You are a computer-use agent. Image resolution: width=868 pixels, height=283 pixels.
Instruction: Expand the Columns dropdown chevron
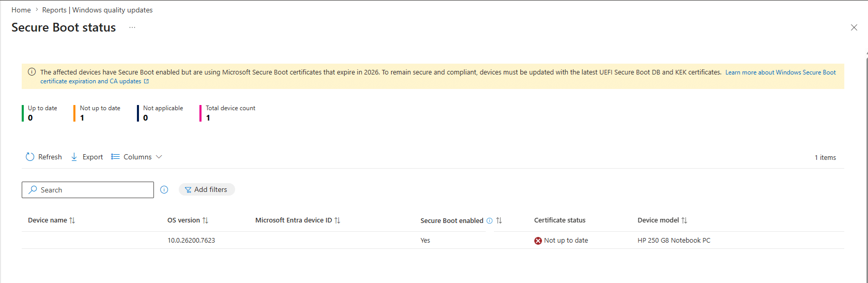(159, 157)
